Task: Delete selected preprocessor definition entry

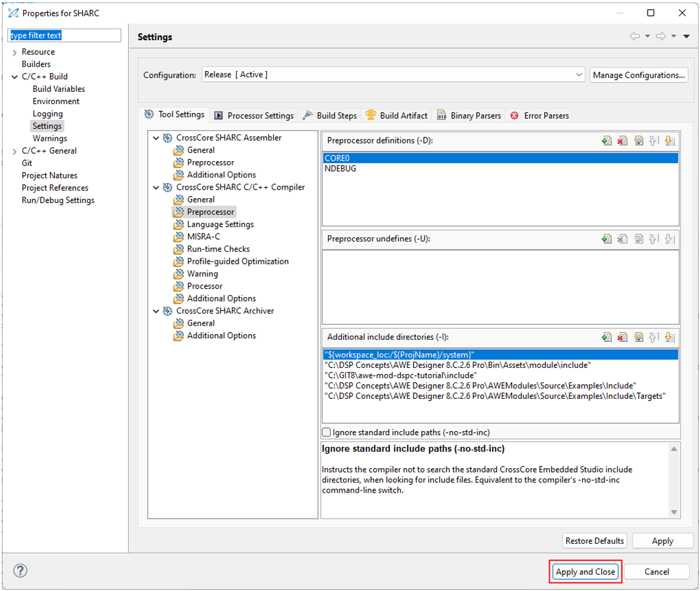Action: (622, 141)
